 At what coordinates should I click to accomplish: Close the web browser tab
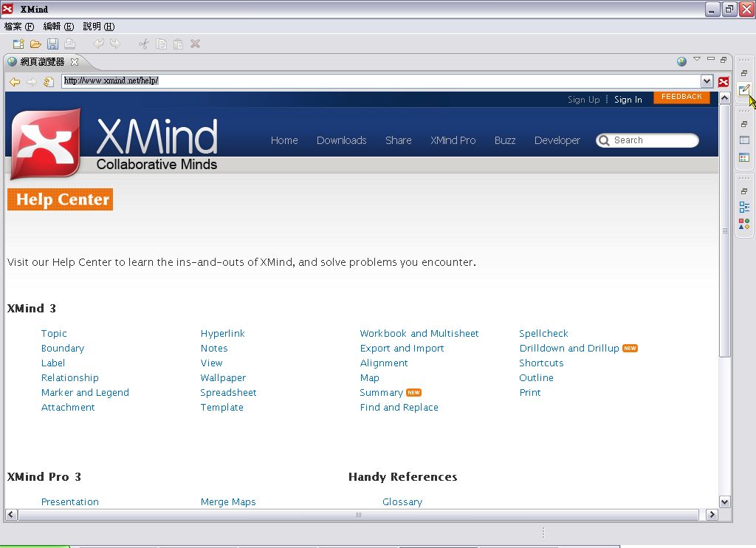pos(75,62)
